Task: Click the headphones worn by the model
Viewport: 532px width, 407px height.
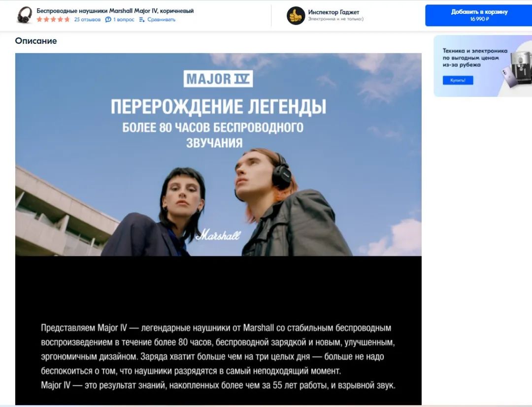Action: [x=281, y=173]
